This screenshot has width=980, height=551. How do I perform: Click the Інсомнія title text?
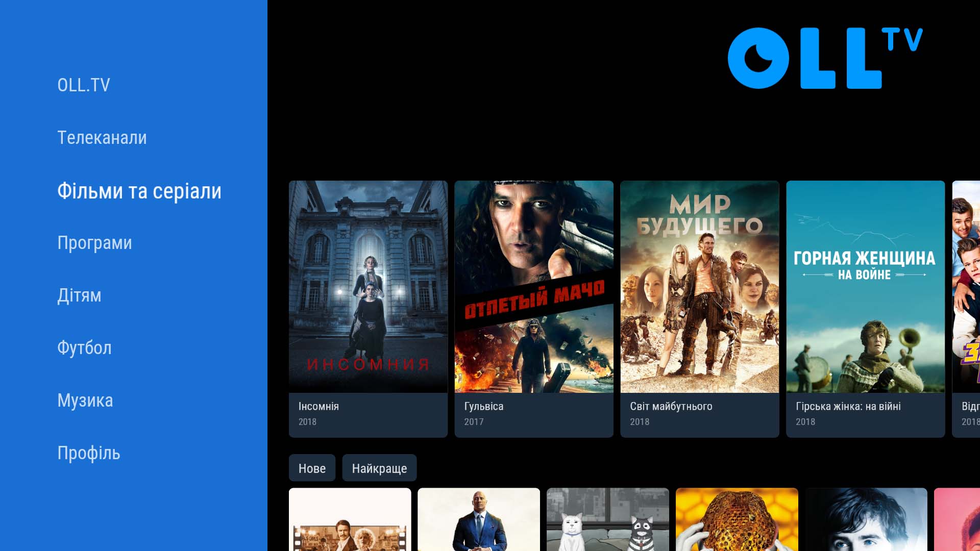pyautogui.click(x=318, y=407)
